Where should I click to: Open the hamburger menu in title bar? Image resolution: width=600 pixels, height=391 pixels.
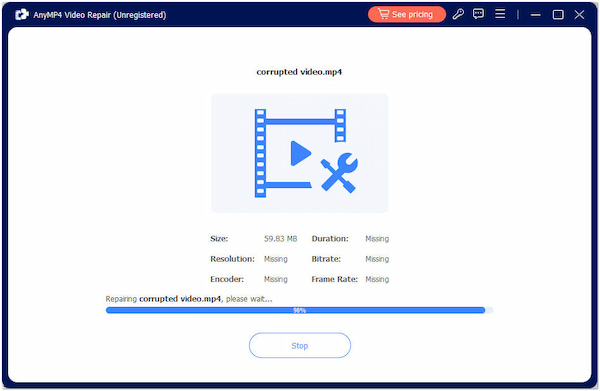pos(500,14)
